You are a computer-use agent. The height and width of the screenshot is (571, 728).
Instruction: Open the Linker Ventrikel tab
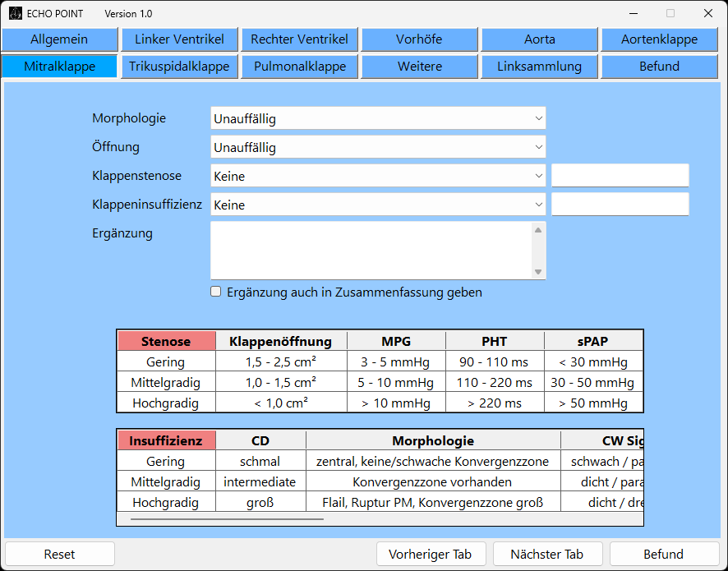tap(179, 39)
